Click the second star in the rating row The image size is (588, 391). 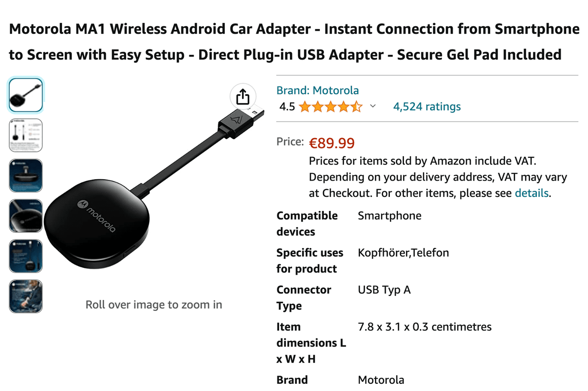(319, 107)
